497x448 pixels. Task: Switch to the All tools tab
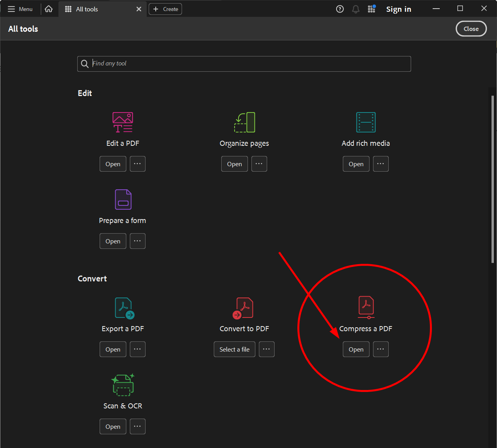point(86,9)
